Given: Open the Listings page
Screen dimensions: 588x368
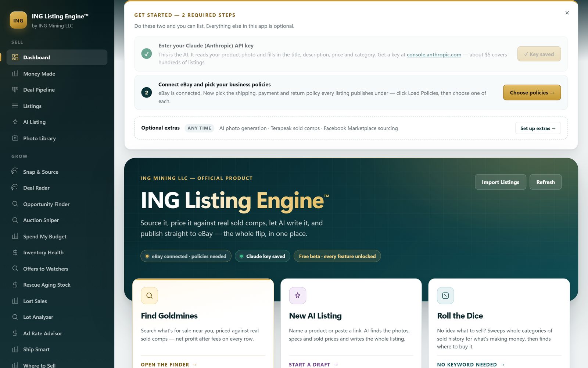Looking at the screenshot, I should pos(57,106).
